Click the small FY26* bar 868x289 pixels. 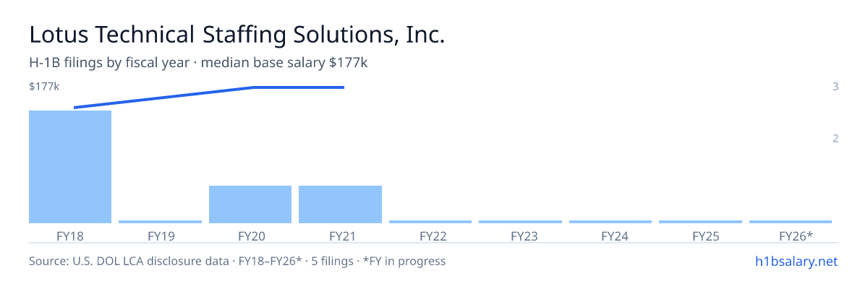[791, 222]
